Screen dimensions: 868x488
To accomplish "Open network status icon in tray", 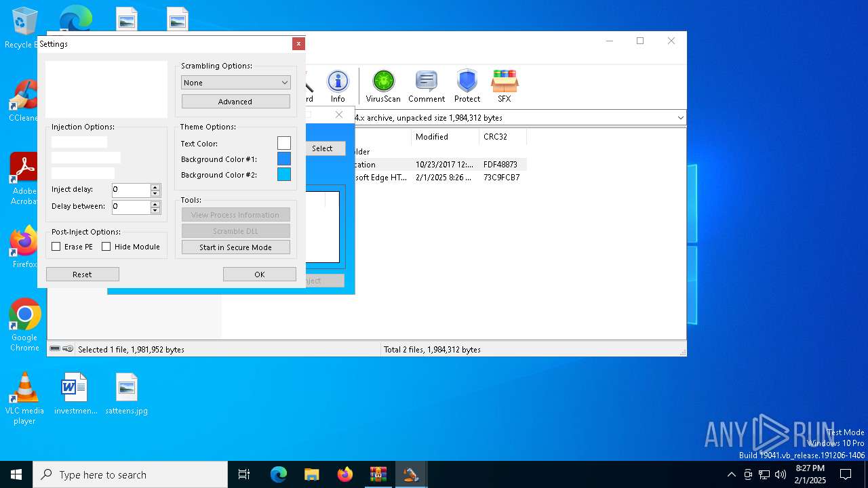I will pyautogui.click(x=764, y=474).
